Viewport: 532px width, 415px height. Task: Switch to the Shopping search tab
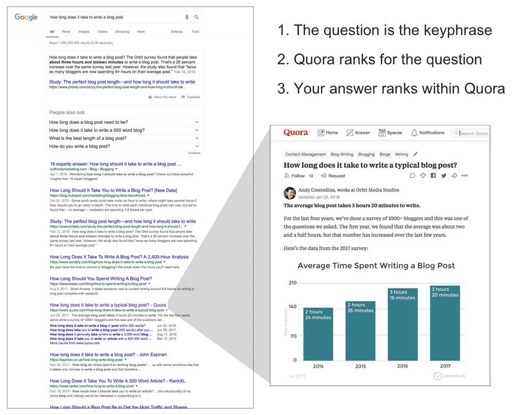pos(122,31)
